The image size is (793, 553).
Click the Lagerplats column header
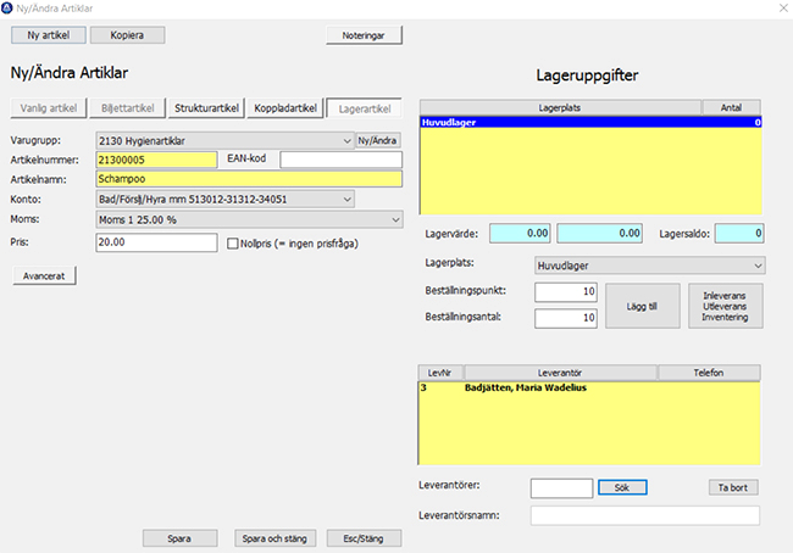[x=560, y=107]
